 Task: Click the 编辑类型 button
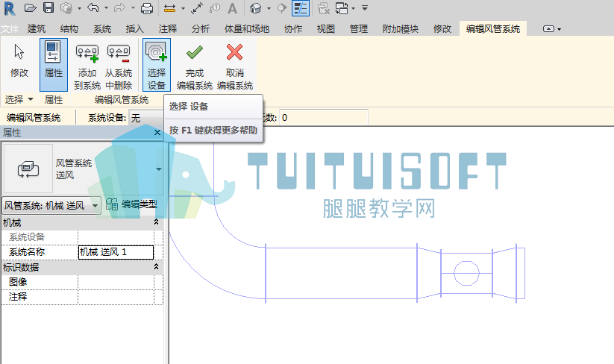coord(131,204)
